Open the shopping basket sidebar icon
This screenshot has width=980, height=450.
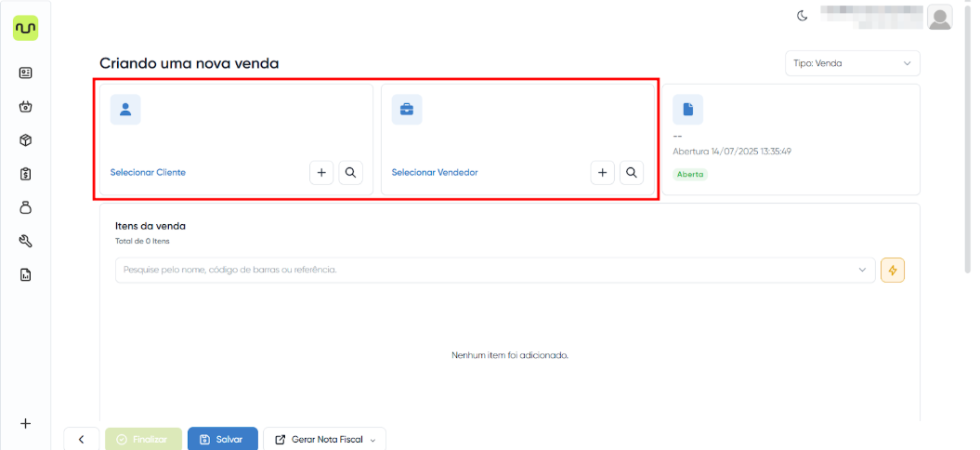point(26,106)
